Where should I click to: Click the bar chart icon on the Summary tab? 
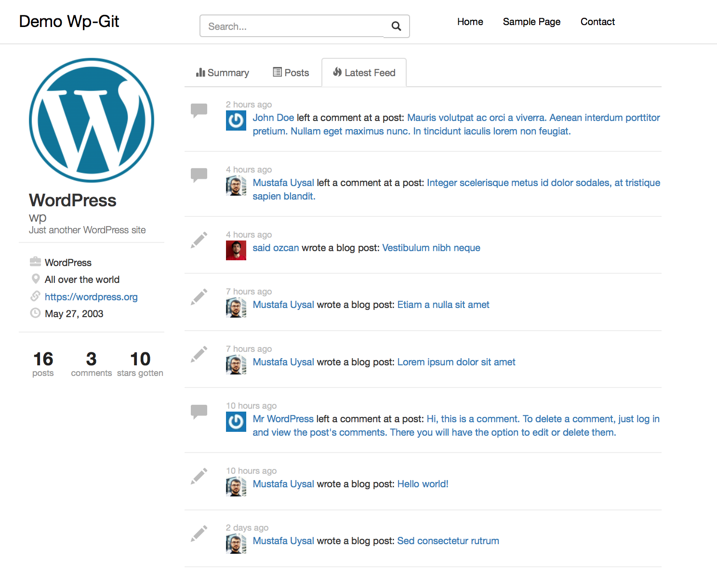201,72
